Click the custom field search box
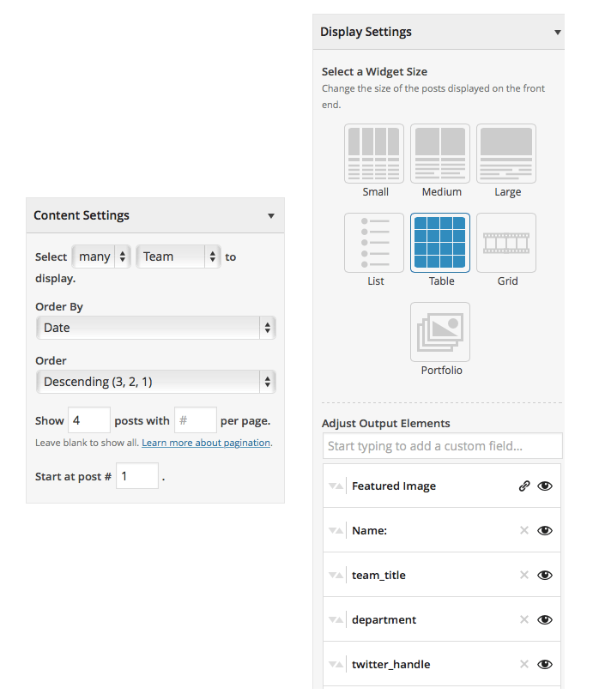Image resolution: width=593 pixels, height=700 pixels. 443,446
